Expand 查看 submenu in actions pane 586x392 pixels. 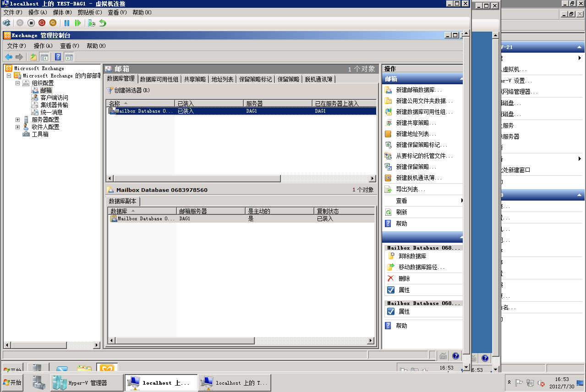pos(423,201)
